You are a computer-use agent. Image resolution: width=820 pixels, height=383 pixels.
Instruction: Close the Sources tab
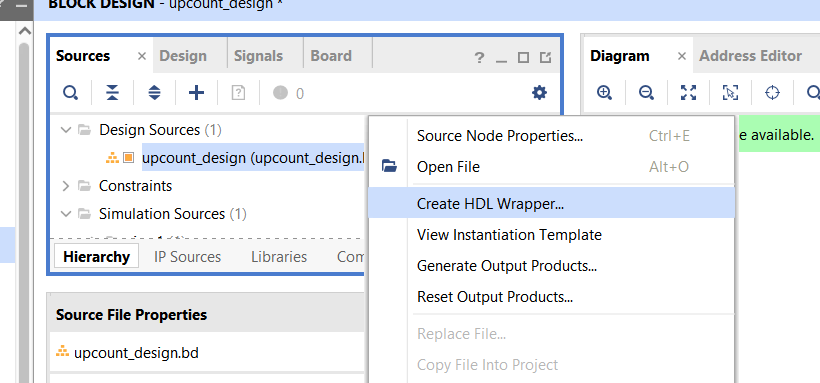(x=141, y=57)
